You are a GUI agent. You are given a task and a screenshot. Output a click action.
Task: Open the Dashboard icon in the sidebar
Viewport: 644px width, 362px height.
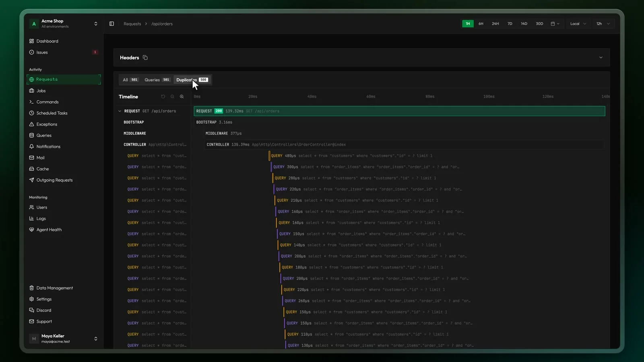(31, 41)
